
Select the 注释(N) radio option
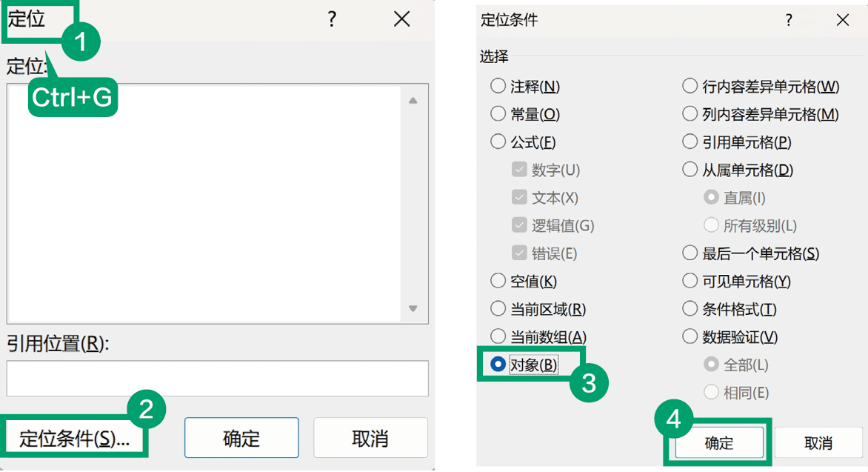click(x=498, y=87)
